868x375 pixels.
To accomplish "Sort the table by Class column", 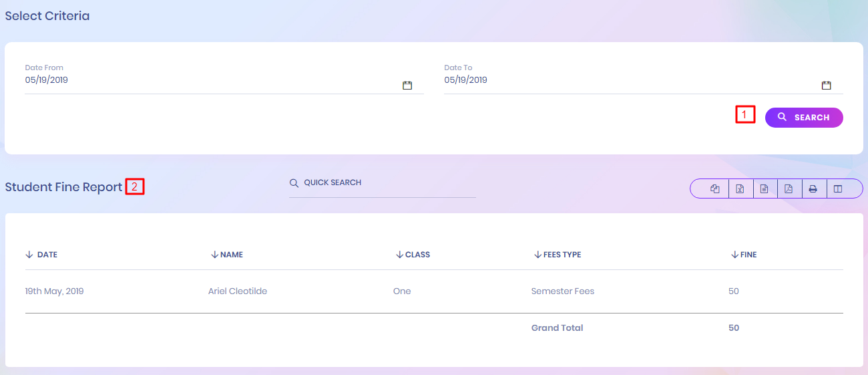I will [417, 255].
